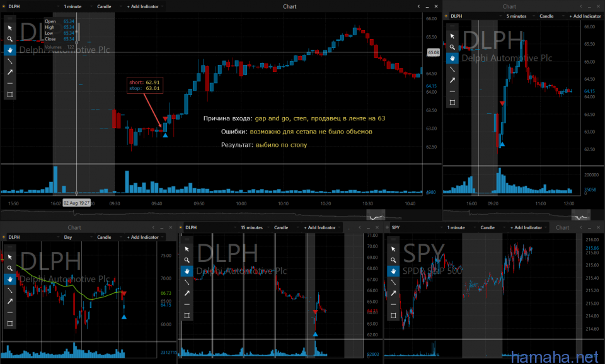Image resolution: width=605 pixels, height=364 pixels.
Task: Choose the horizontal line tool in the 1 minute DLPH chart
Action: tap(10, 83)
